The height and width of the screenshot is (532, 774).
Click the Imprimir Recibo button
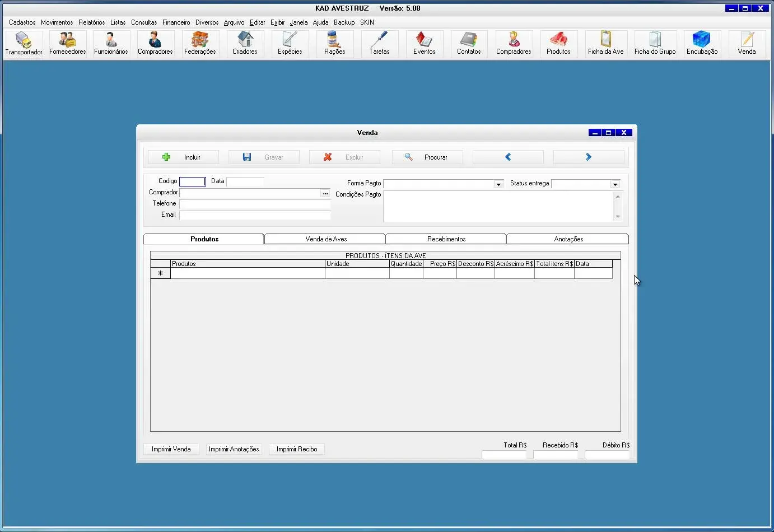[297, 449]
